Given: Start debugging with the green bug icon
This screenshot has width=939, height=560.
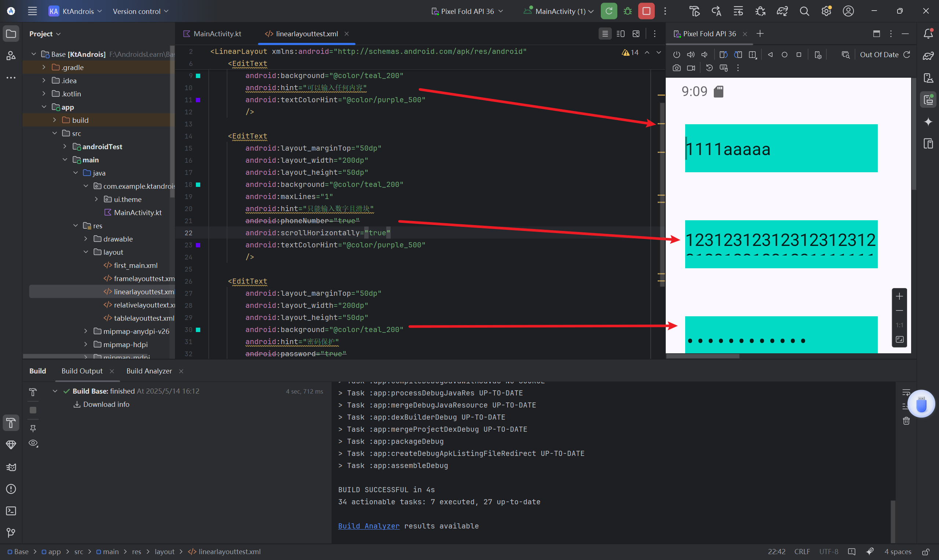Looking at the screenshot, I should pos(628,11).
